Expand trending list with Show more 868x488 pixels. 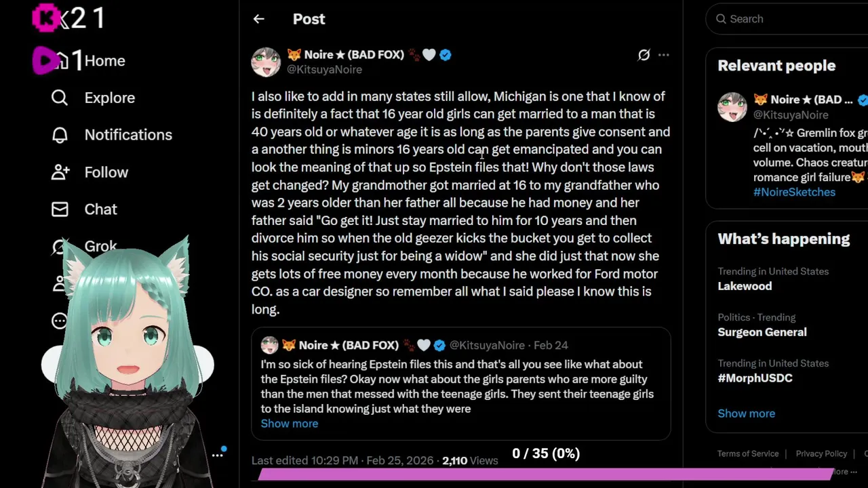746,413
